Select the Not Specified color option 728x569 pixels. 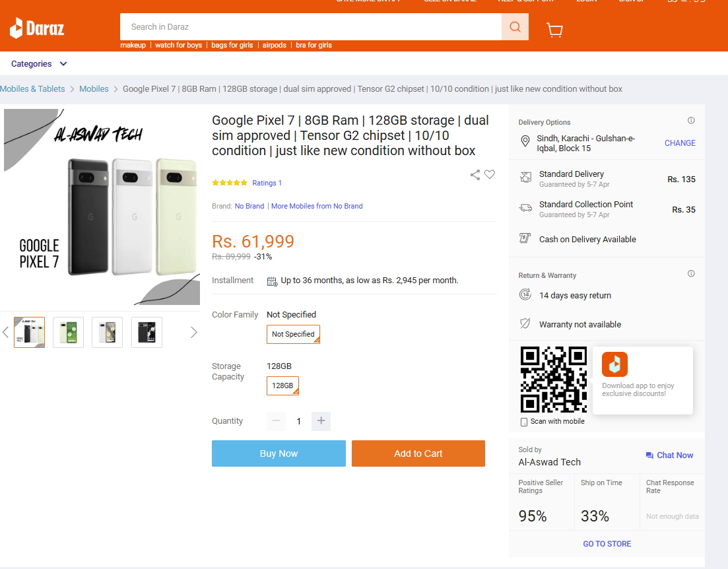[x=294, y=335]
